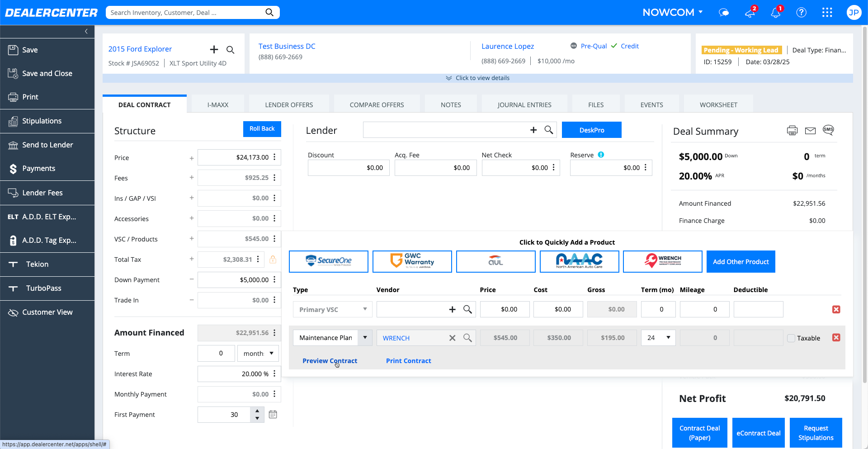Open JOURNAL ENTRIES tab

[524, 104]
